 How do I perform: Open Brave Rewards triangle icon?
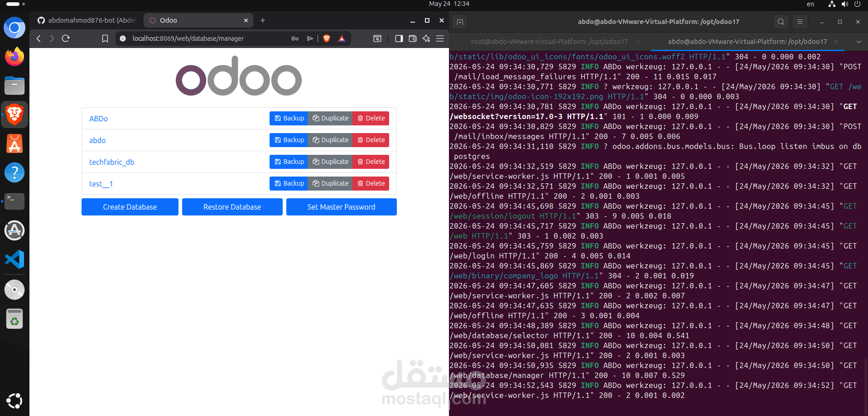(x=342, y=38)
